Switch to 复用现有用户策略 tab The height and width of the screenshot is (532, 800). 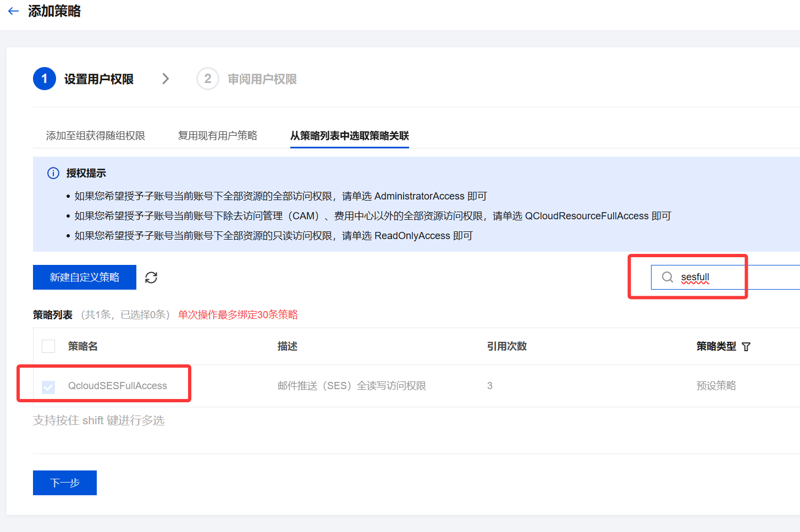point(218,136)
